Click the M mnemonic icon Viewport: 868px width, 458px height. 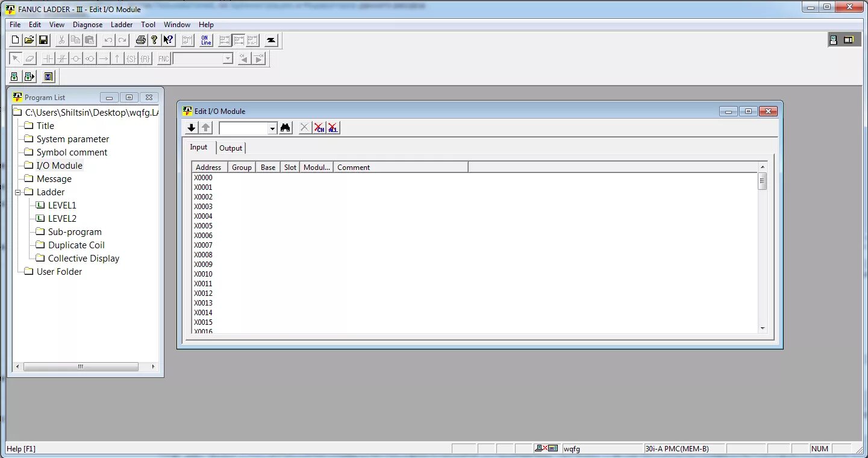(x=49, y=77)
